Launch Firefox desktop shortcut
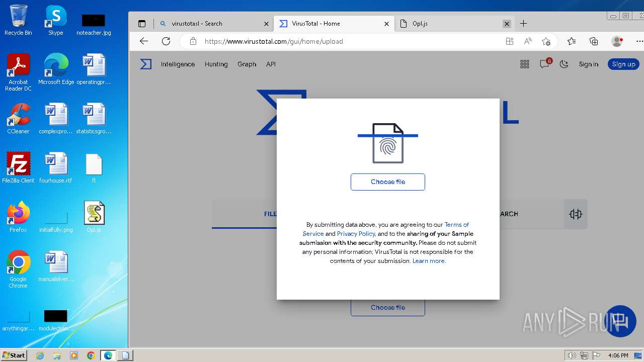 [18, 217]
